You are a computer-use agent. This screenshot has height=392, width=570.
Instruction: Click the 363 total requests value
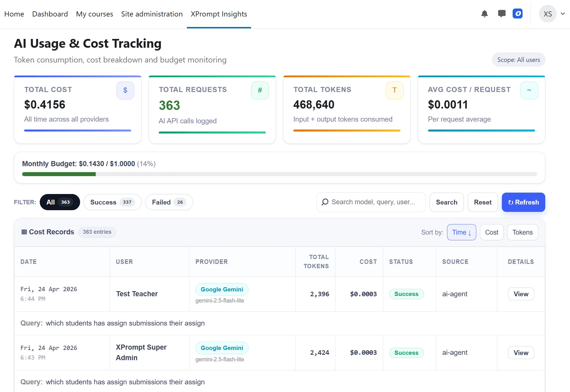170,105
